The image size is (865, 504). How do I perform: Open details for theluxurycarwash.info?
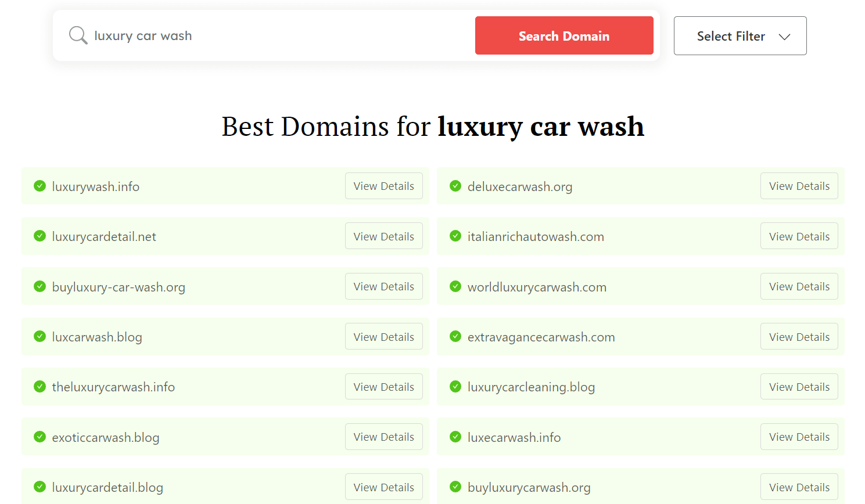(383, 386)
